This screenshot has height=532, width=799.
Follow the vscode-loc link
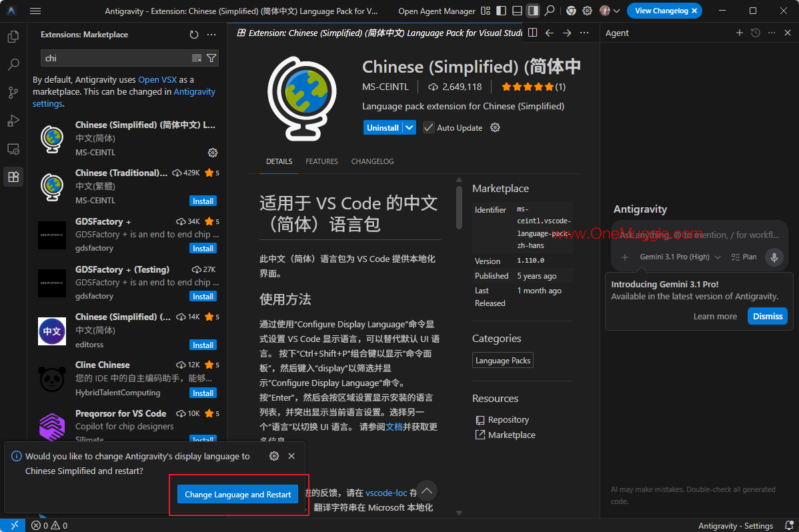pos(386,493)
